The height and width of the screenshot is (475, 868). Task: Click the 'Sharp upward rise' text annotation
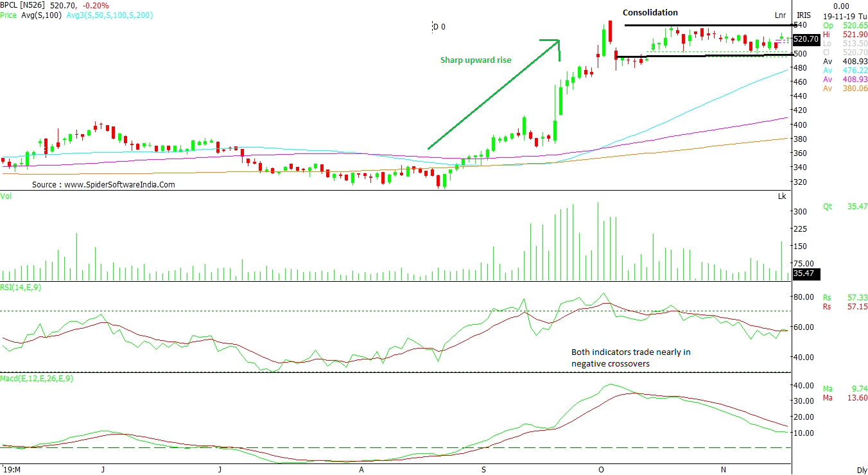476,60
